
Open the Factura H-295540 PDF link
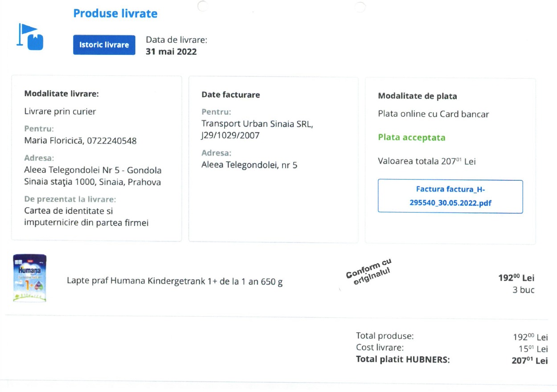[450, 196]
